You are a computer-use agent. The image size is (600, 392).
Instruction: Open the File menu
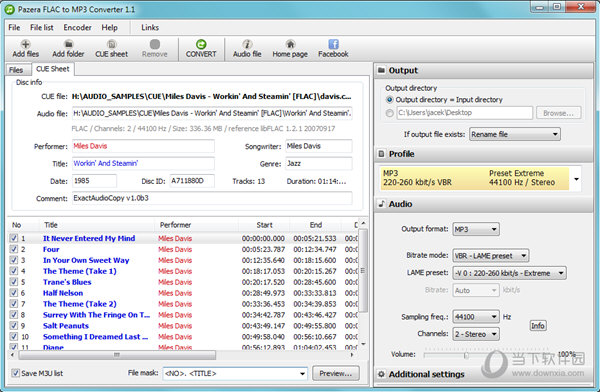point(14,28)
